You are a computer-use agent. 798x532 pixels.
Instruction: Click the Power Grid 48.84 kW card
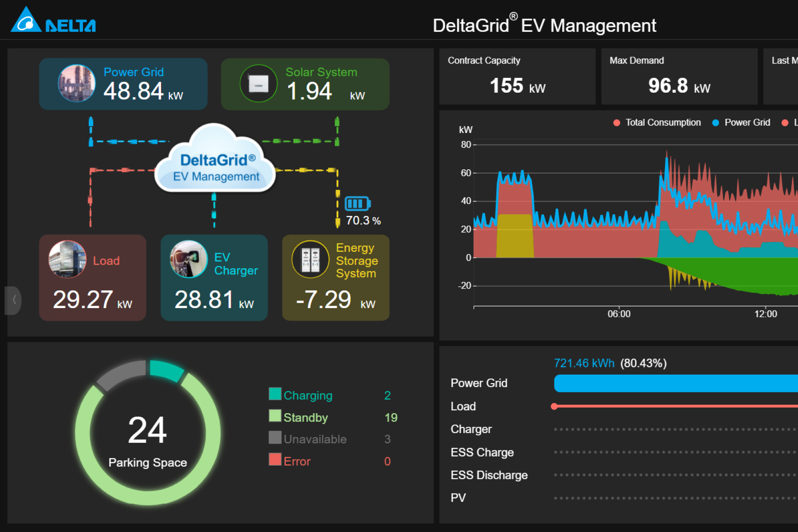coord(123,84)
